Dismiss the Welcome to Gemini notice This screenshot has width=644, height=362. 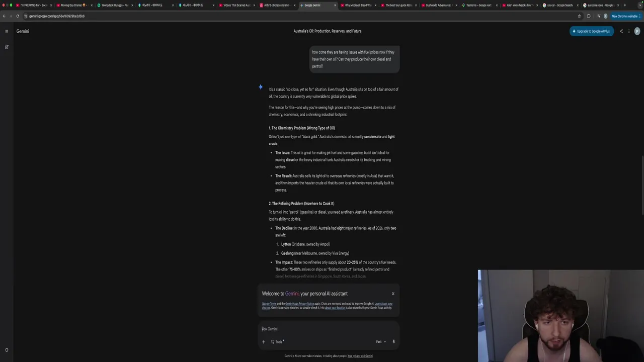[x=393, y=294]
